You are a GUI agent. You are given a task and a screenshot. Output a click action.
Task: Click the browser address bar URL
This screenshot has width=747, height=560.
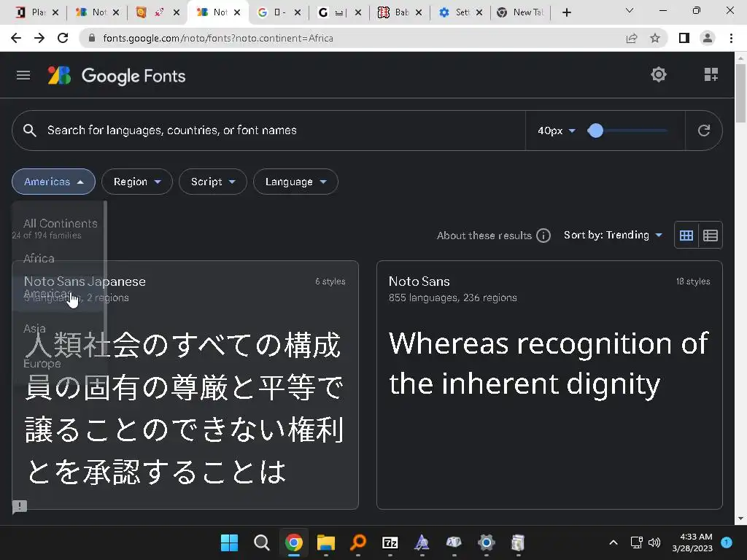click(217, 38)
